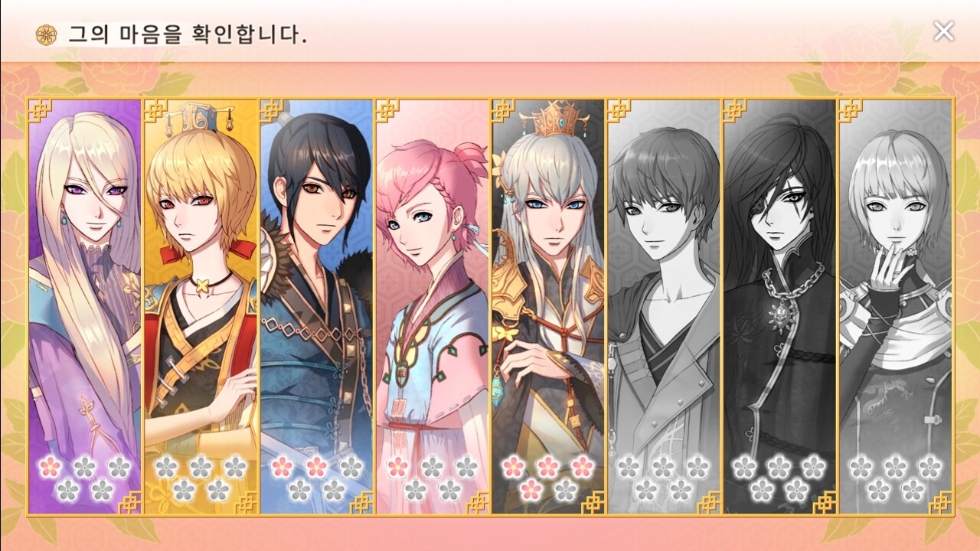The width and height of the screenshot is (980, 551).
Task: Click the gold flower emblem beside title
Action: 47,34
